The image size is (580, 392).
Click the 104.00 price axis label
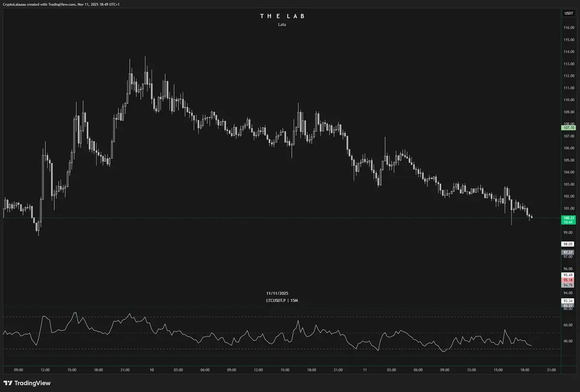pos(568,172)
